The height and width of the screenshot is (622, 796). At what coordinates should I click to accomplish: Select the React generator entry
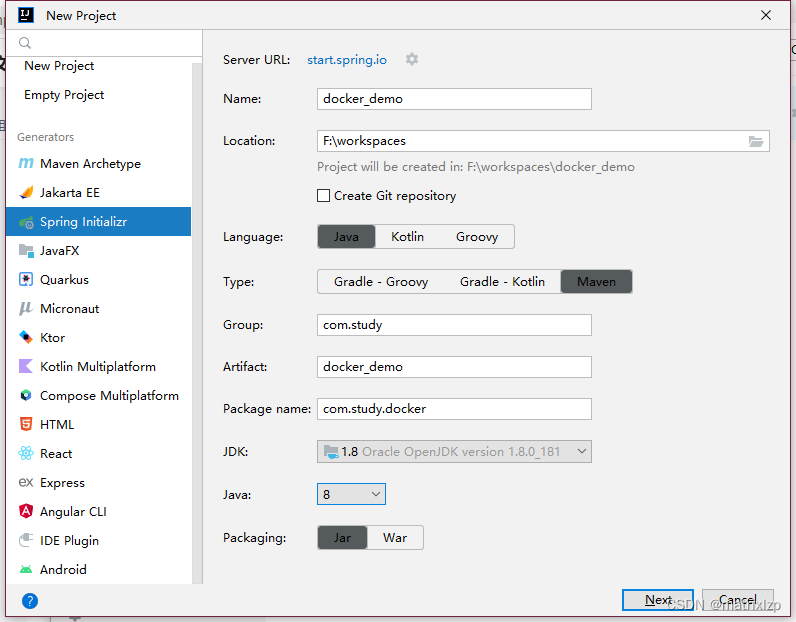coord(98,453)
